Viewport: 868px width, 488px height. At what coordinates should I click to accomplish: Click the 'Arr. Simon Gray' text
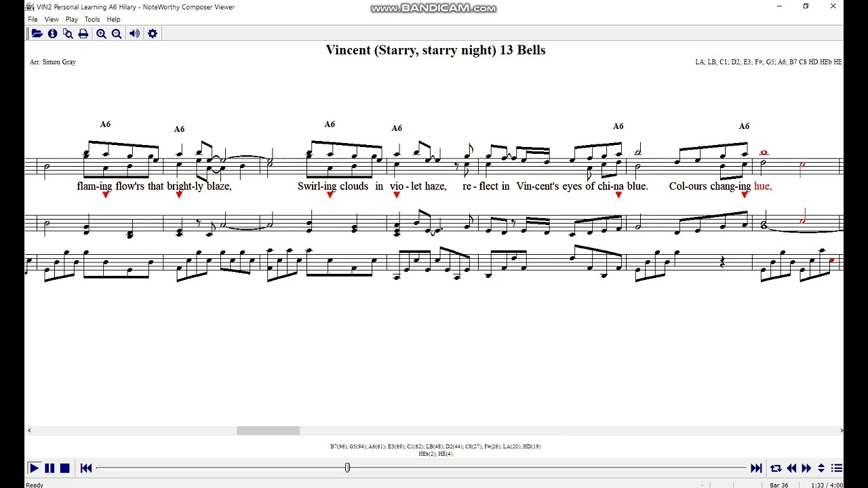click(53, 62)
